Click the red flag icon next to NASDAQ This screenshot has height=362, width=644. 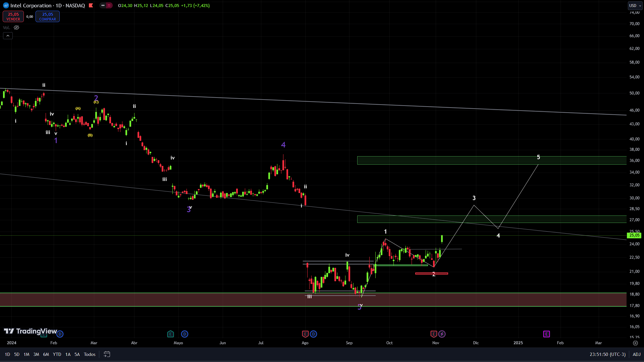91,5
